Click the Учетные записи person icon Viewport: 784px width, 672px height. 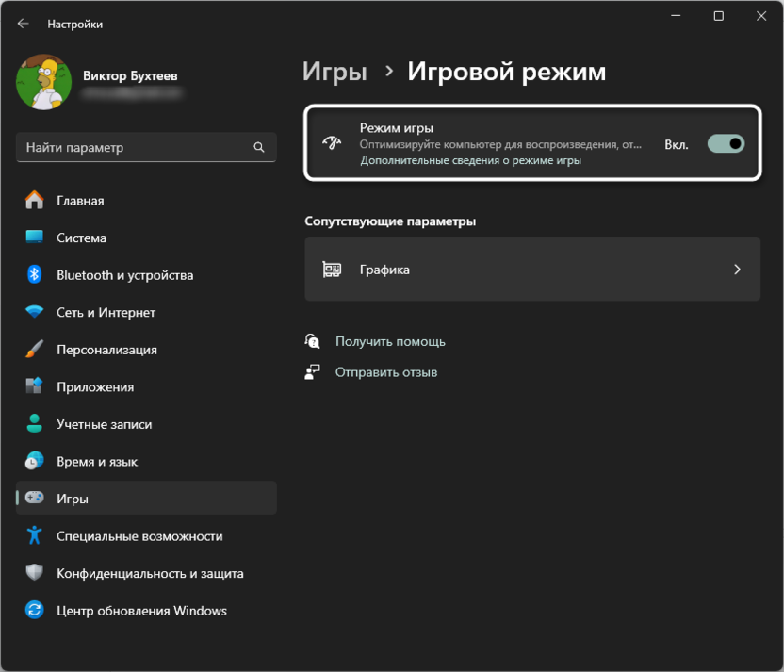pyautogui.click(x=35, y=423)
